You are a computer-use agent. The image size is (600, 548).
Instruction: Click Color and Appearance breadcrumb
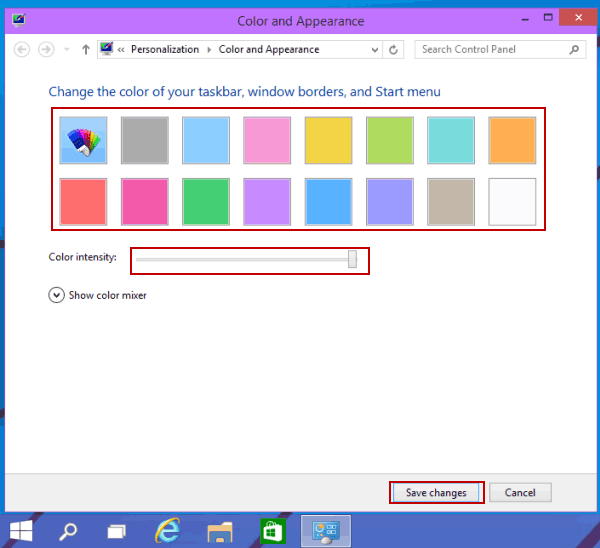click(x=269, y=49)
